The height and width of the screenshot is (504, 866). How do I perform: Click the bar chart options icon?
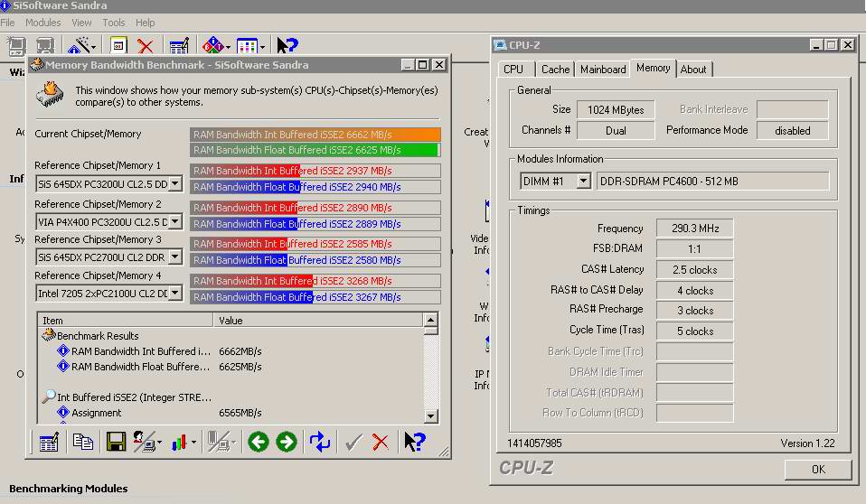point(179,442)
